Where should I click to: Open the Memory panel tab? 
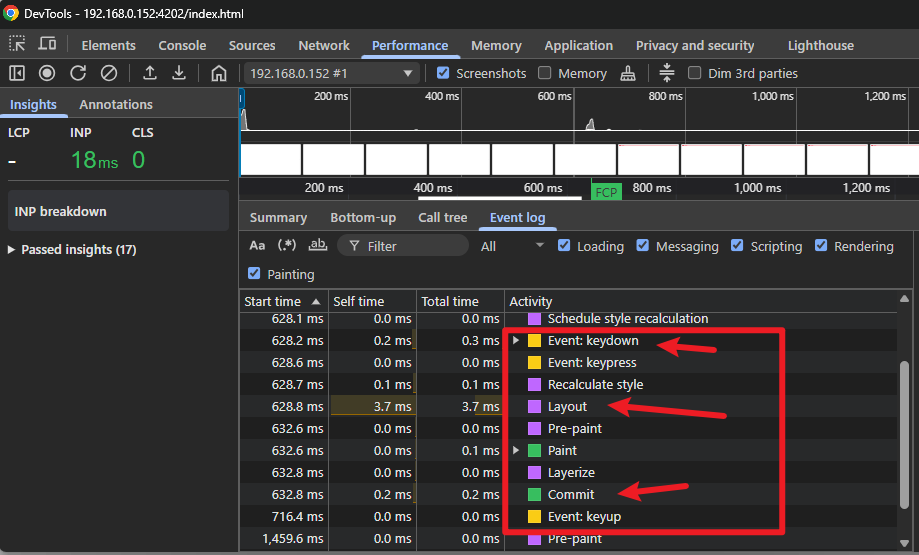496,45
